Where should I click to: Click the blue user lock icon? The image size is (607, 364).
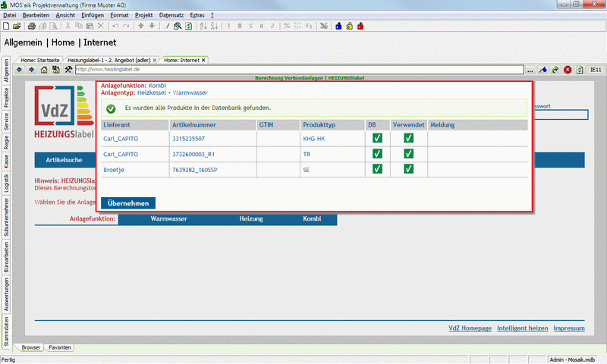click(338, 26)
